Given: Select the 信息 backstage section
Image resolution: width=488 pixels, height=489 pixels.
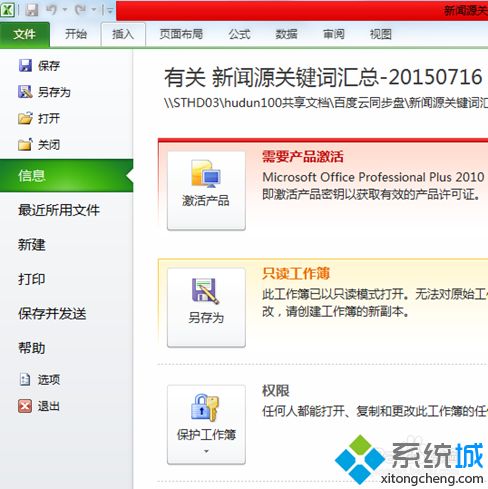Looking at the screenshot, I should tap(66, 176).
